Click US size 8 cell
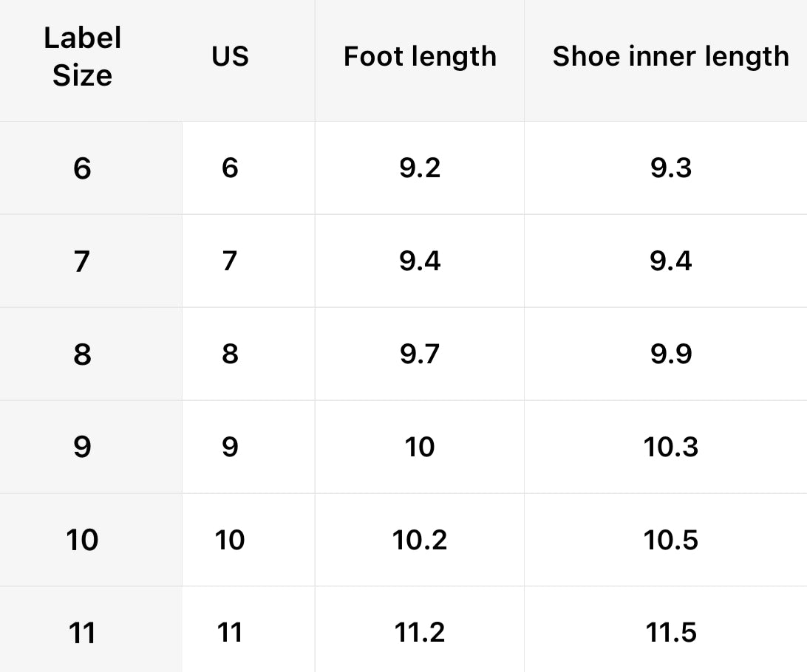 tap(230, 354)
